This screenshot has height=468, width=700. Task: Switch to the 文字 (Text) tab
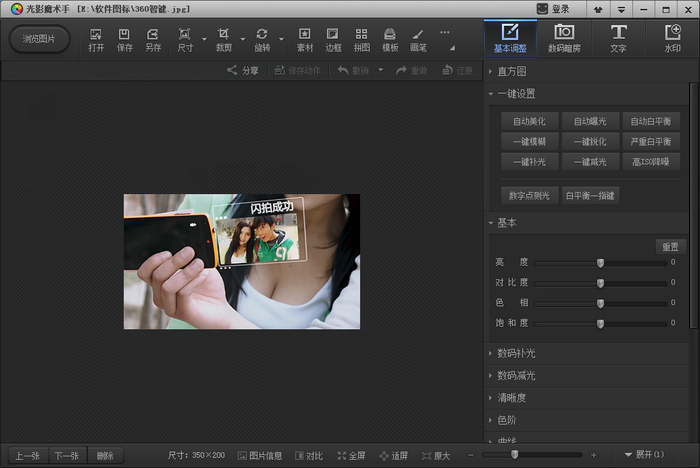(618, 39)
